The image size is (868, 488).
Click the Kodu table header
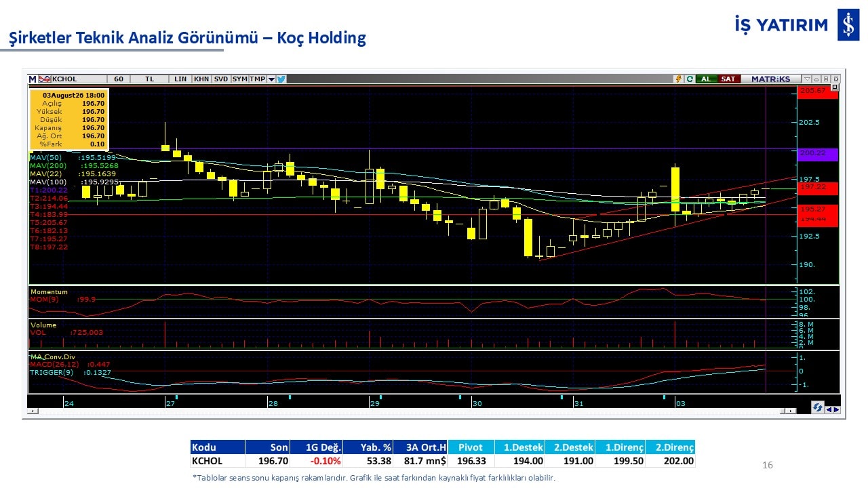click(x=217, y=447)
